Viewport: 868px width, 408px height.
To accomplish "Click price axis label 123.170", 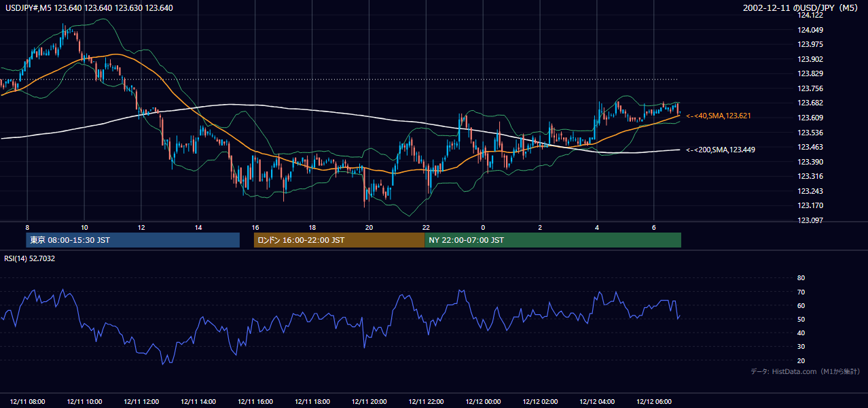I will tap(810, 205).
